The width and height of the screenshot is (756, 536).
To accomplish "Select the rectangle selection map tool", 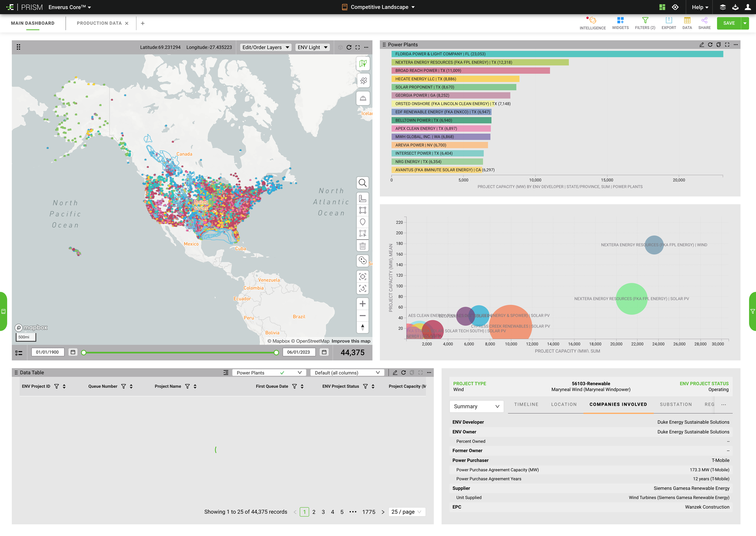I will pyautogui.click(x=363, y=210).
